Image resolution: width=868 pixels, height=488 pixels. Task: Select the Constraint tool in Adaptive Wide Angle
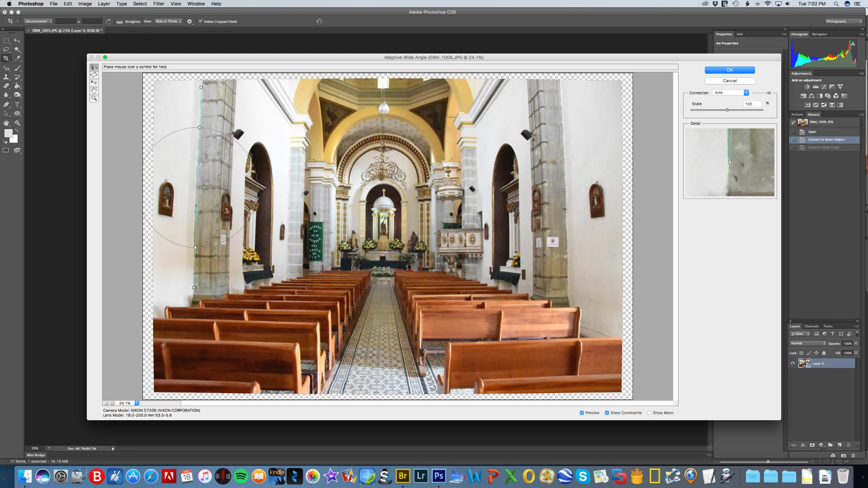point(94,68)
